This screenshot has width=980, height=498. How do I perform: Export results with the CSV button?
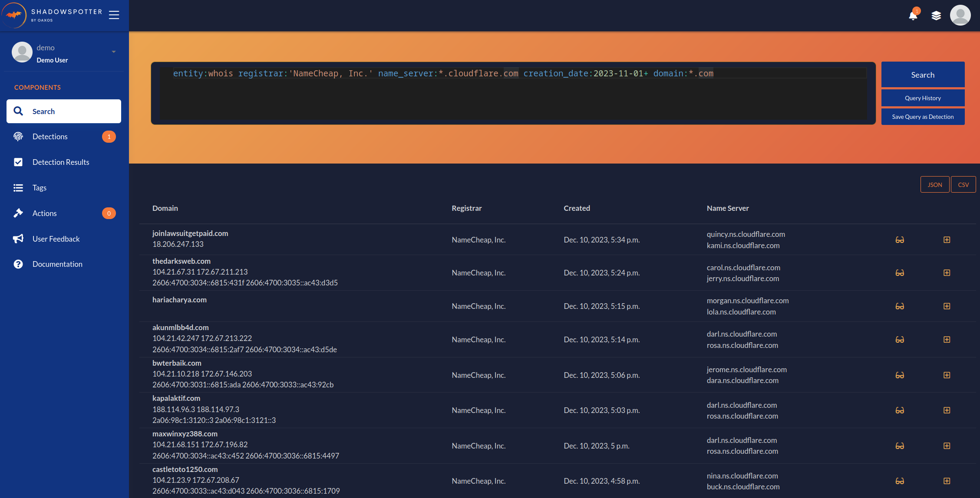(963, 184)
